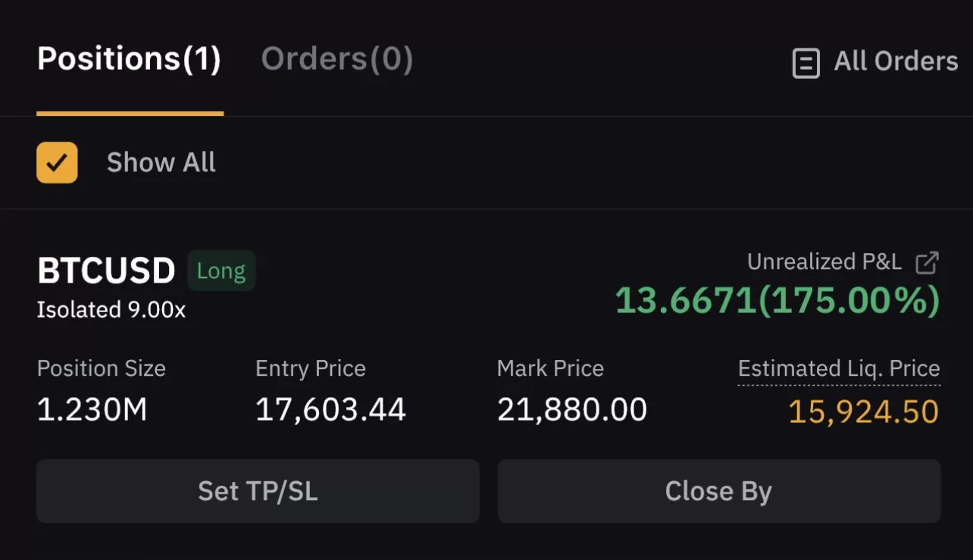Click the All Orders text link
Image resolution: width=973 pixels, height=560 pixels.
point(896,61)
